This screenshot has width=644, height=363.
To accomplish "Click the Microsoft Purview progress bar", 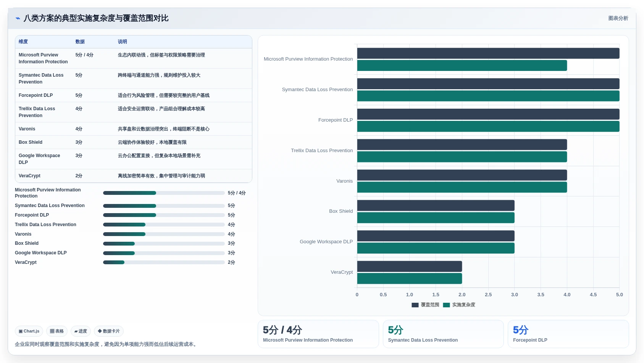I will [164, 193].
